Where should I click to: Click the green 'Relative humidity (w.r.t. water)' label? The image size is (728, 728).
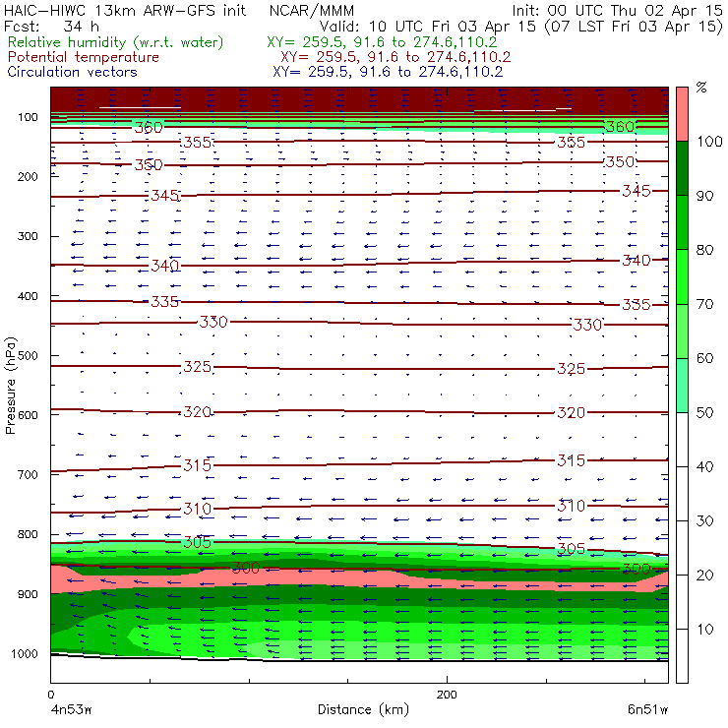click(x=116, y=42)
